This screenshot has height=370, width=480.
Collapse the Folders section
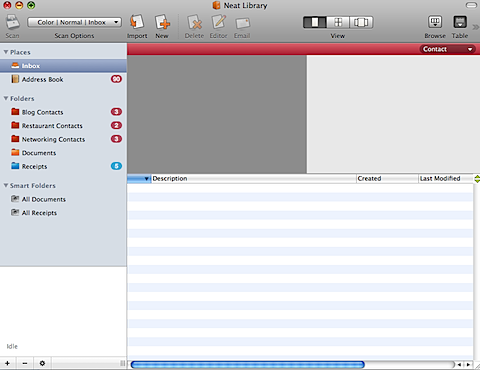pos(6,98)
